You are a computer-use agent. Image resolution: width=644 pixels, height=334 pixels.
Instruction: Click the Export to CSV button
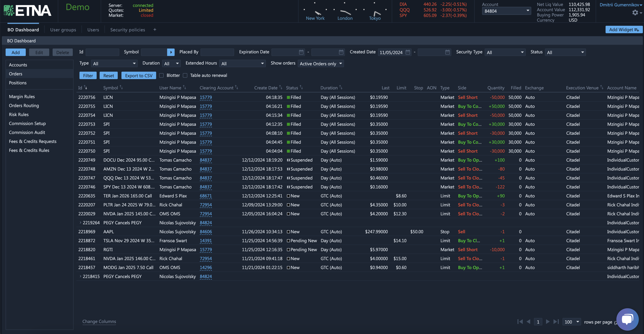138,75
